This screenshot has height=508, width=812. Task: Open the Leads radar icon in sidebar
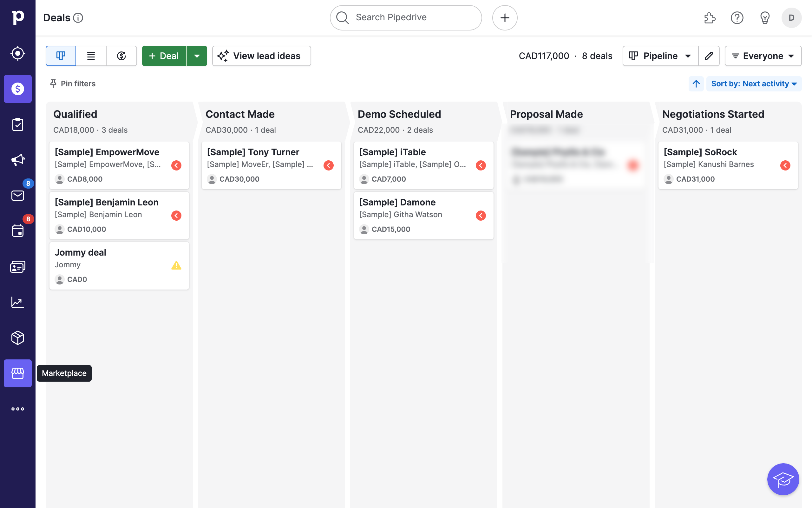[18, 53]
